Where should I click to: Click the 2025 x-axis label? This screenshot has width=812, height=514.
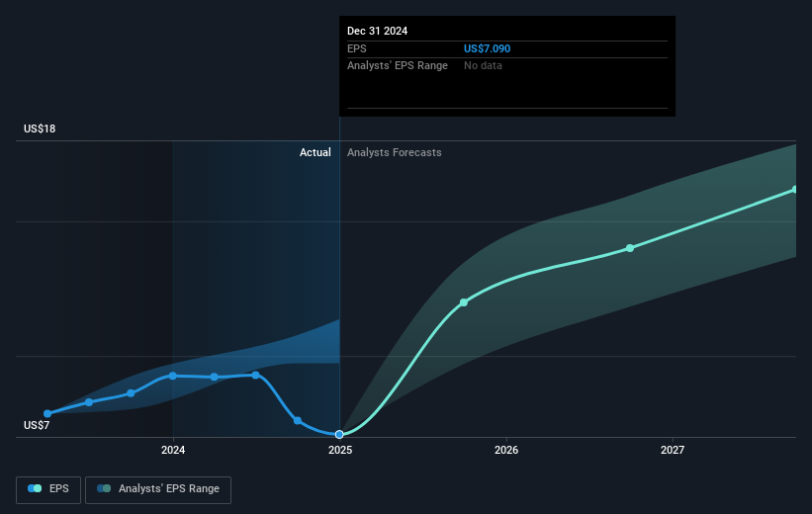pos(340,451)
